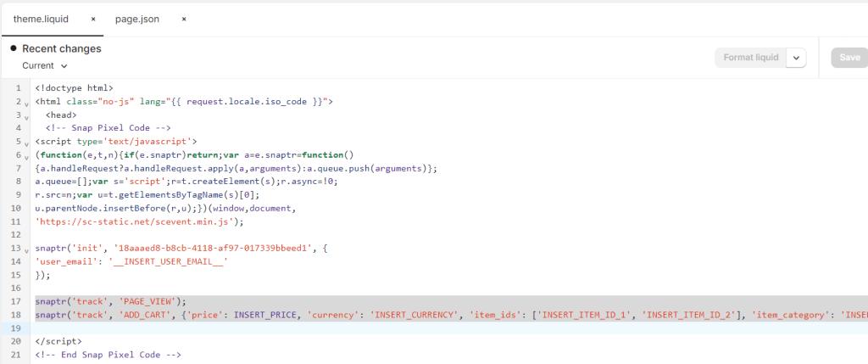Place cursor on line 1 doctype html
Image resolution: width=868 pixels, height=364 pixels.
pyautogui.click(x=74, y=88)
